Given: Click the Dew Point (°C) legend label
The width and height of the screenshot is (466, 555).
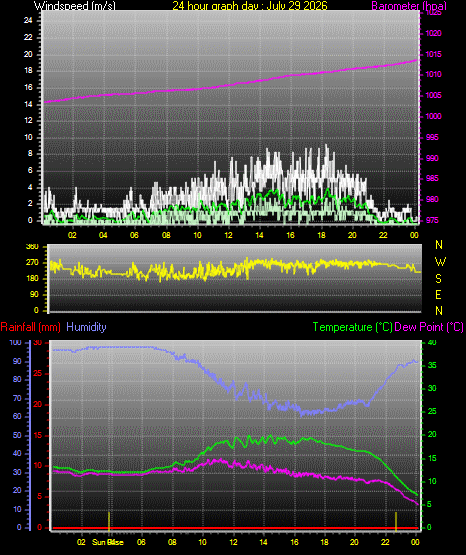Looking at the screenshot, I should [429, 327].
